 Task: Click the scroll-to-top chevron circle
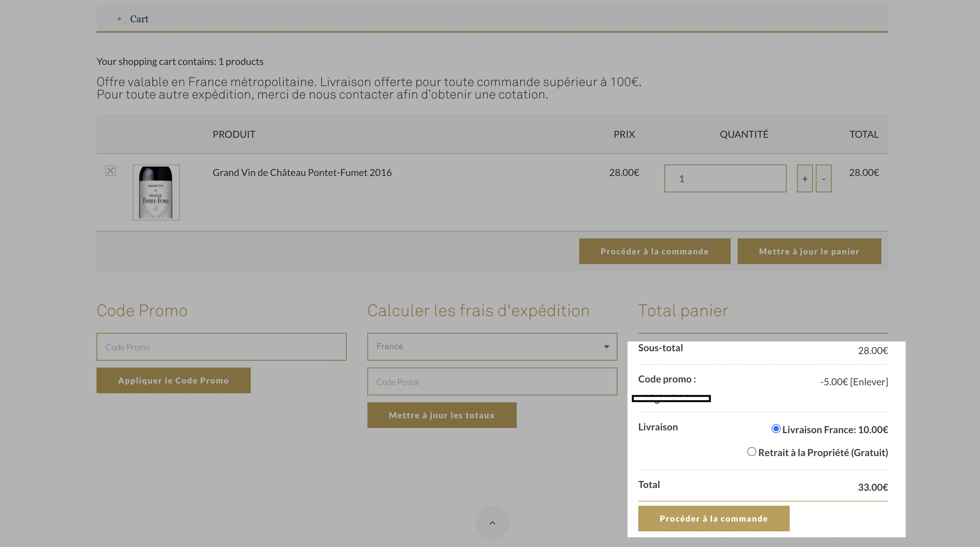point(492,523)
